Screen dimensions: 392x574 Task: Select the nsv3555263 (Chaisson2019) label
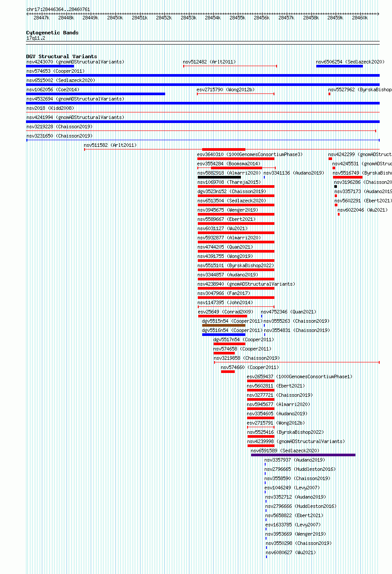(x=296, y=321)
